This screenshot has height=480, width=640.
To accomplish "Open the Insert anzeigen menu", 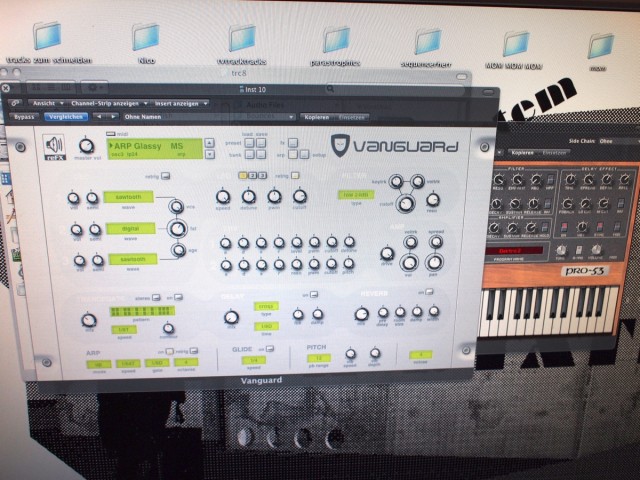I will (x=181, y=103).
